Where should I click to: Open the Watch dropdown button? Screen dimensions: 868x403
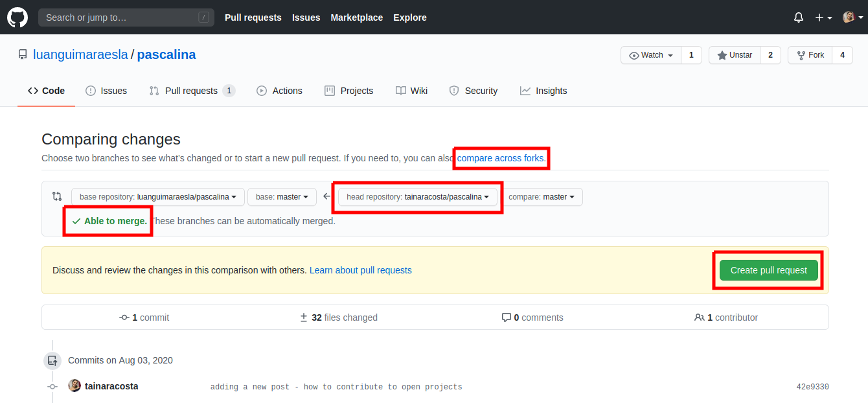click(x=652, y=55)
